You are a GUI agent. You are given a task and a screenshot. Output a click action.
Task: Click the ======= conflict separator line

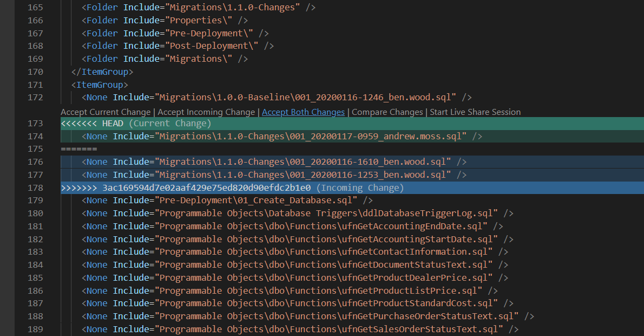(x=79, y=149)
